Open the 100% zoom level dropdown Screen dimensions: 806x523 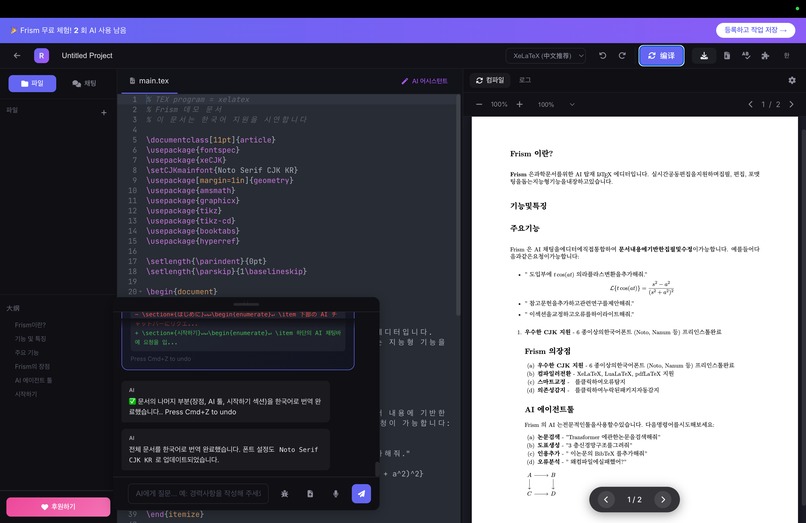[x=556, y=104]
